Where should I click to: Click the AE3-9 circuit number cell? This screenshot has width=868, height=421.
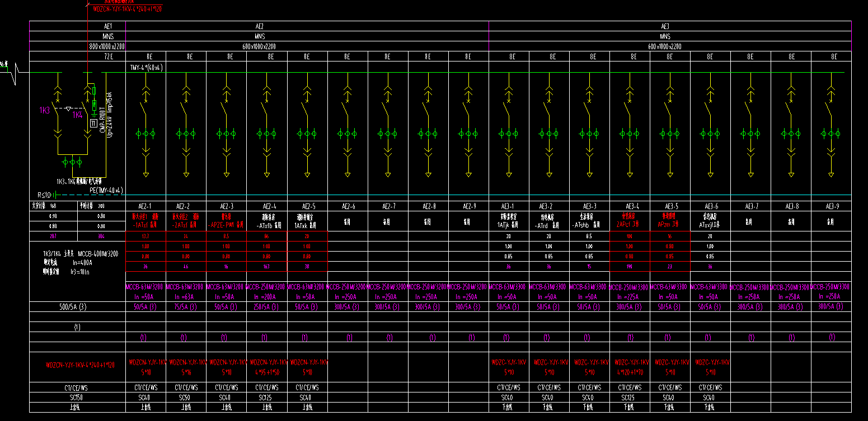coord(831,206)
